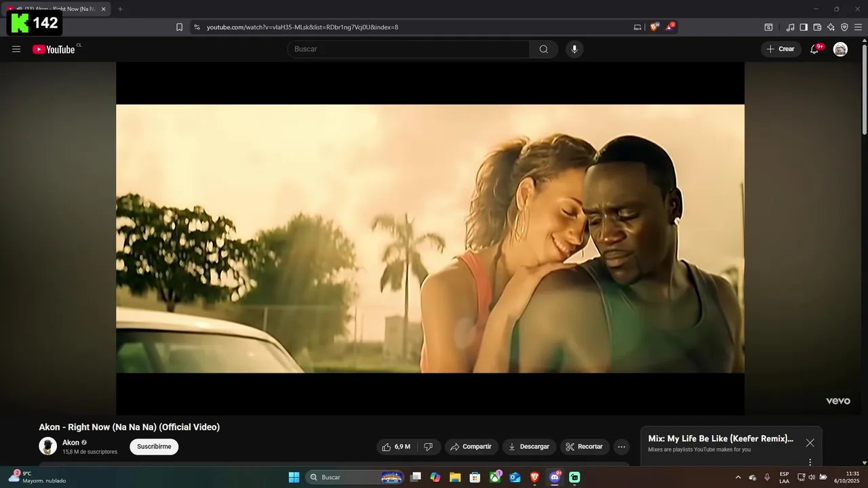
Task: Like the video showing 6,9 M
Action: click(x=397, y=447)
